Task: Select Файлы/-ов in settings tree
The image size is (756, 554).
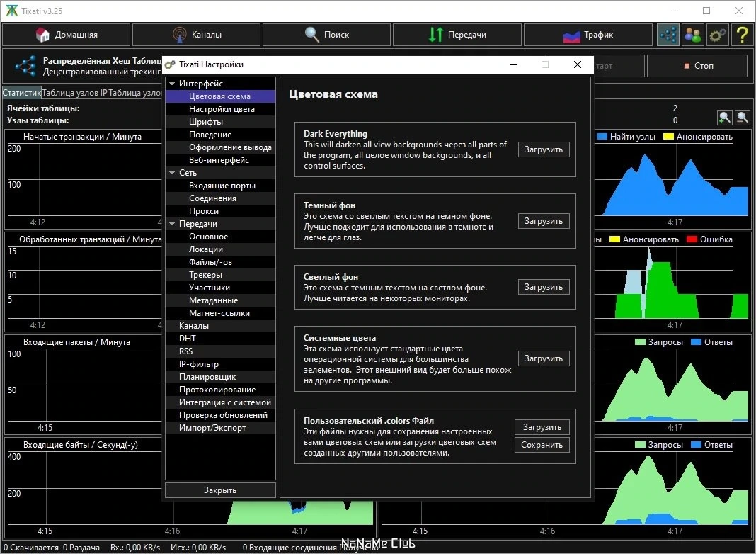Action: click(220, 262)
